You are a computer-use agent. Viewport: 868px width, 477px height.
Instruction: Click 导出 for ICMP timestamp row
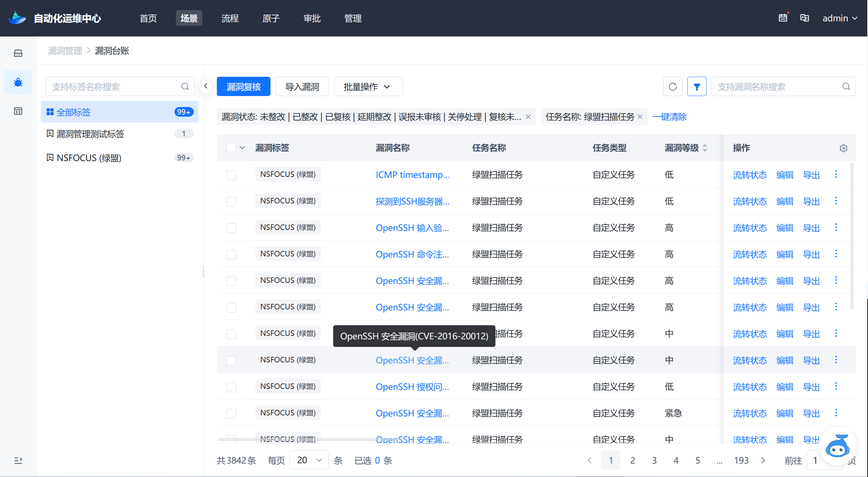pyautogui.click(x=812, y=175)
